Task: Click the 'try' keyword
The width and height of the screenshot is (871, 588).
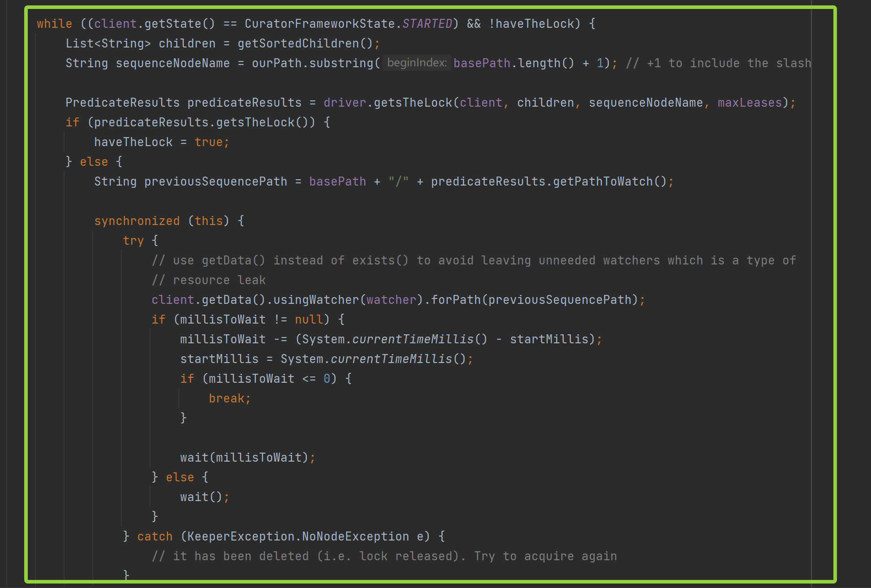Action: [133, 241]
